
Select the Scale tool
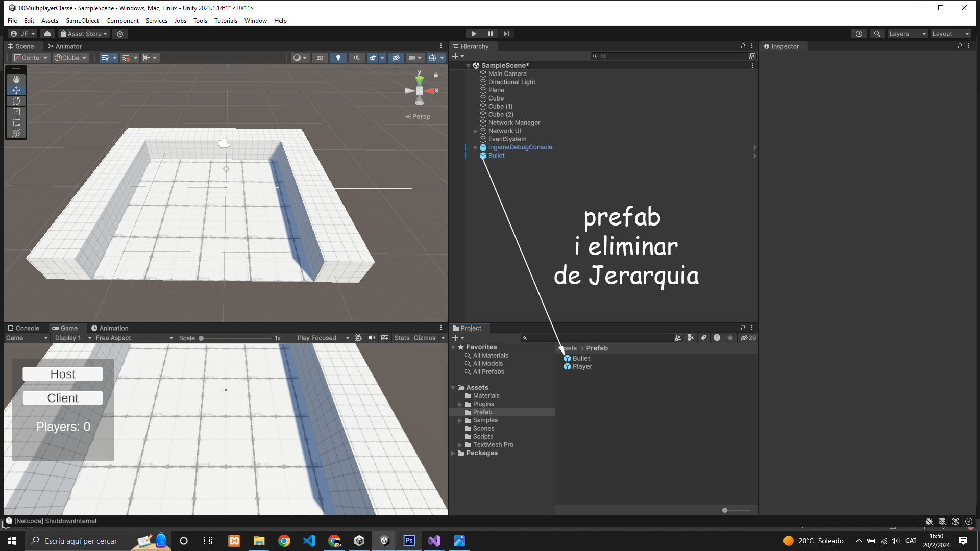16,112
